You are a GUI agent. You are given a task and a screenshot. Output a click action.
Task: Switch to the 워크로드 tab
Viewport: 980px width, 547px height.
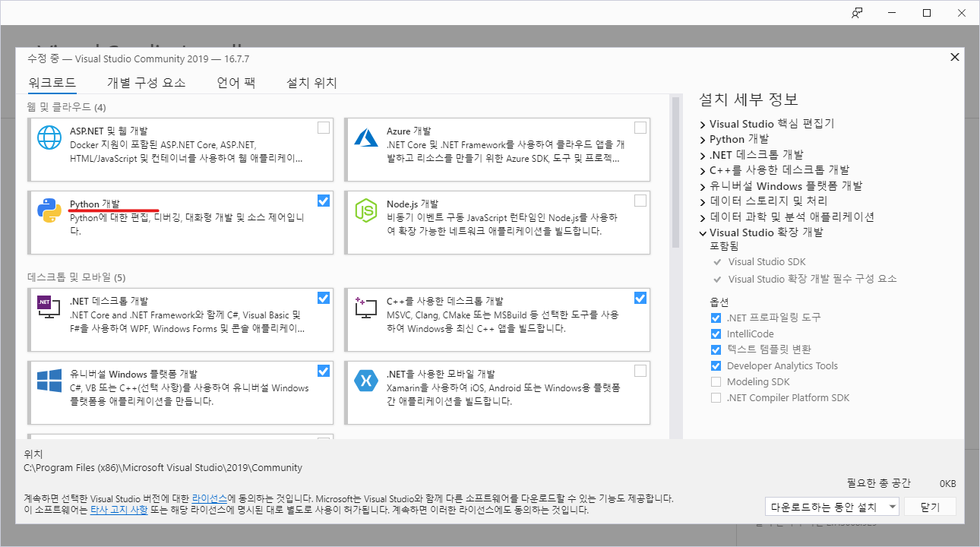pyautogui.click(x=52, y=83)
